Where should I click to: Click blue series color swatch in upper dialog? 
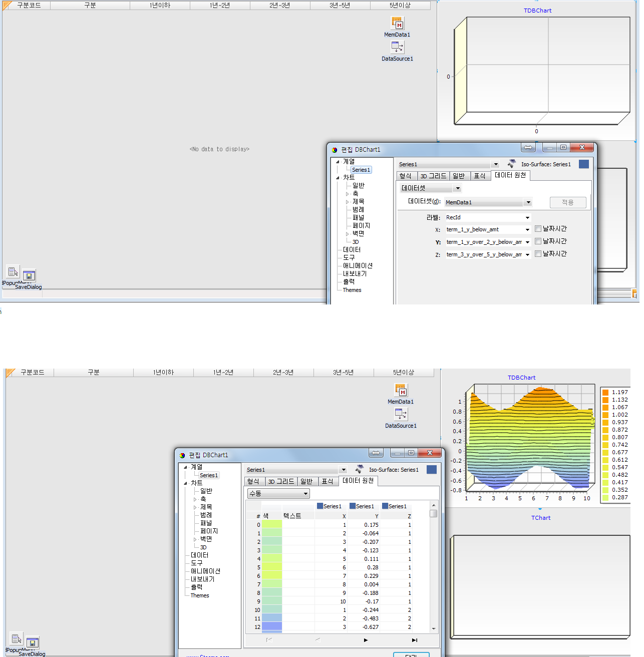[584, 164]
